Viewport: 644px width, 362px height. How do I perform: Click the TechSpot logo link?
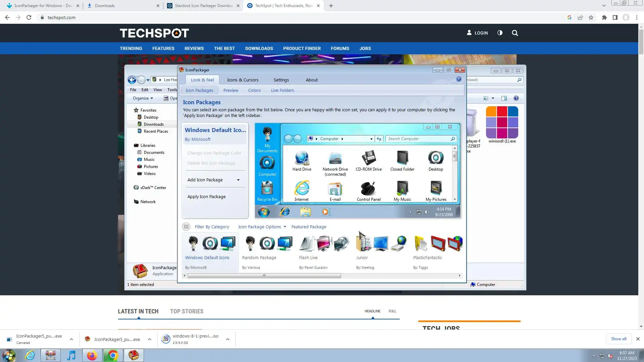click(154, 33)
